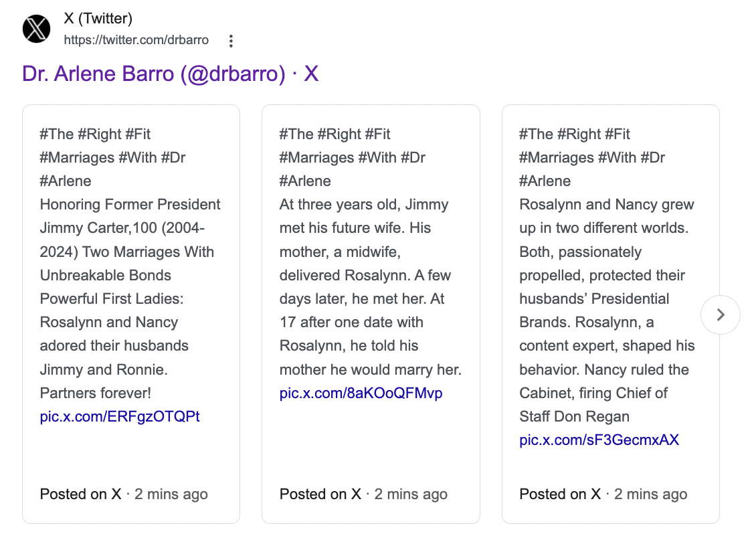
Task: Click hashtags heading of the third tweet
Action: [591, 157]
